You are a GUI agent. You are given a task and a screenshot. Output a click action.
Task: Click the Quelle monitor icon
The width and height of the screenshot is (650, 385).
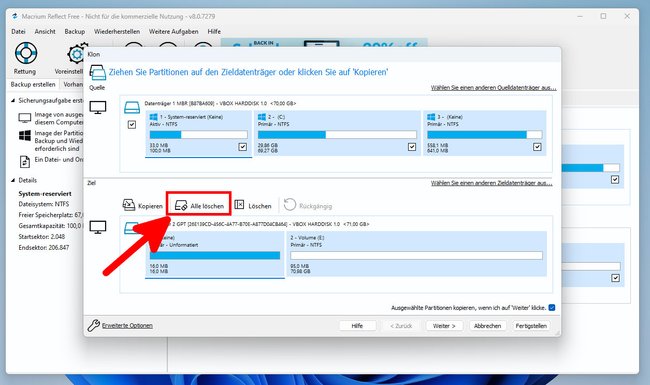(x=98, y=107)
